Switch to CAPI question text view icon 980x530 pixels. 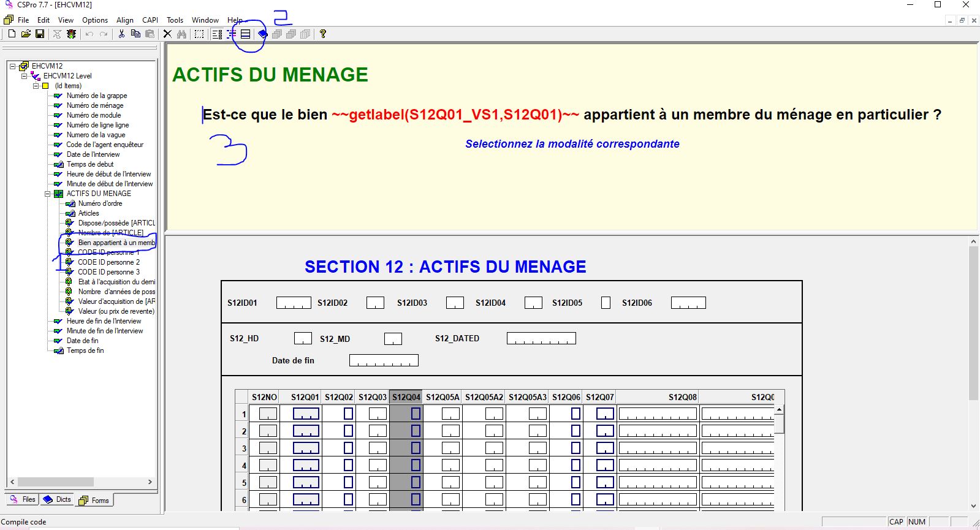(245, 34)
